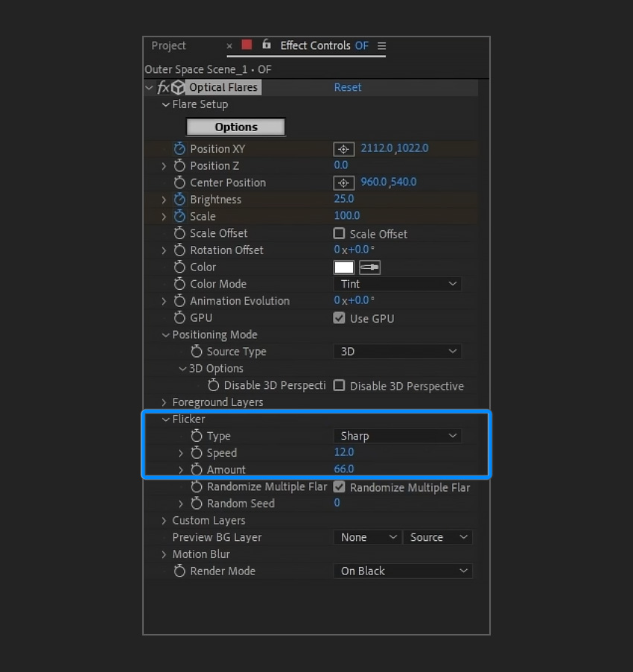The height and width of the screenshot is (672, 633).
Task: Click the Center Position crosshair picker
Action: 343,183
